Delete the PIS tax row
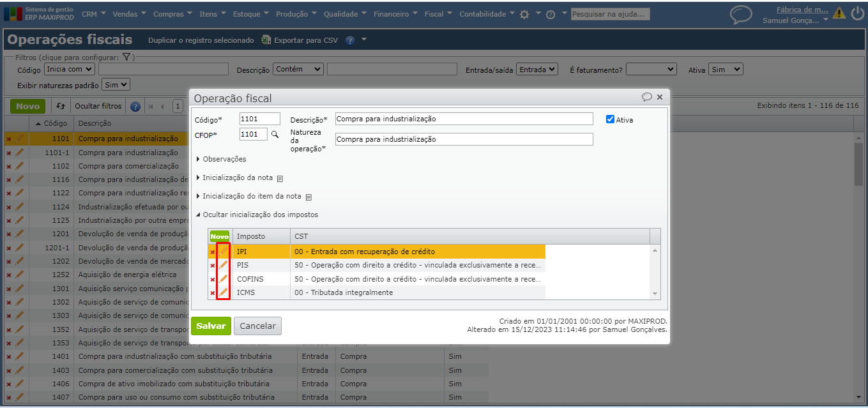Screen dimensions: 868x408 tap(213, 266)
